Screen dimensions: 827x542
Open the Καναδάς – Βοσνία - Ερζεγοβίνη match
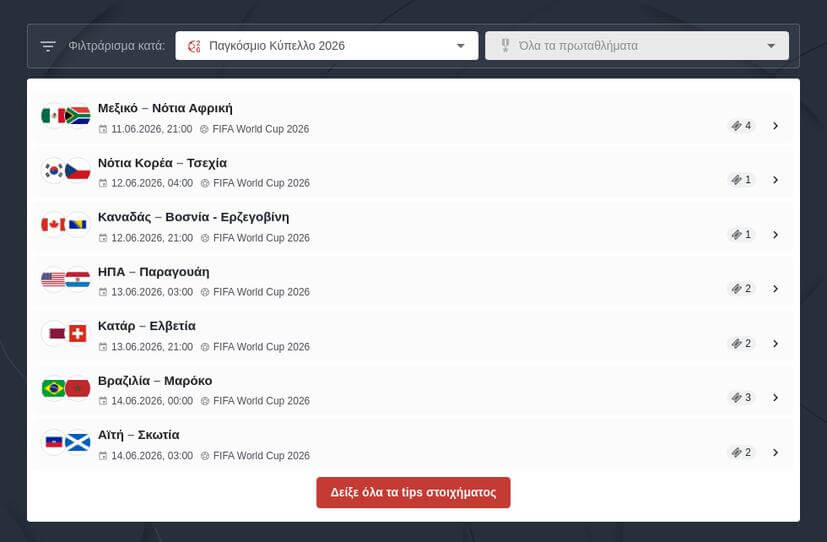tap(193, 217)
